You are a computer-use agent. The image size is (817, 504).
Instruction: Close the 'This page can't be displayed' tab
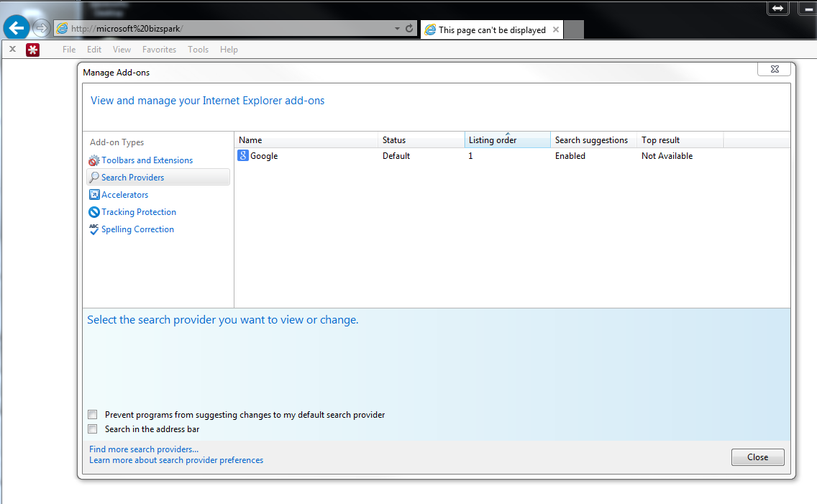pos(556,29)
